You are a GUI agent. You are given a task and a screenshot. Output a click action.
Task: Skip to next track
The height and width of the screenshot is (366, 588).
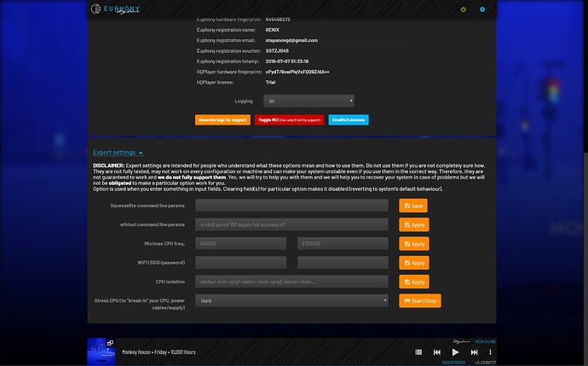click(474, 352)
